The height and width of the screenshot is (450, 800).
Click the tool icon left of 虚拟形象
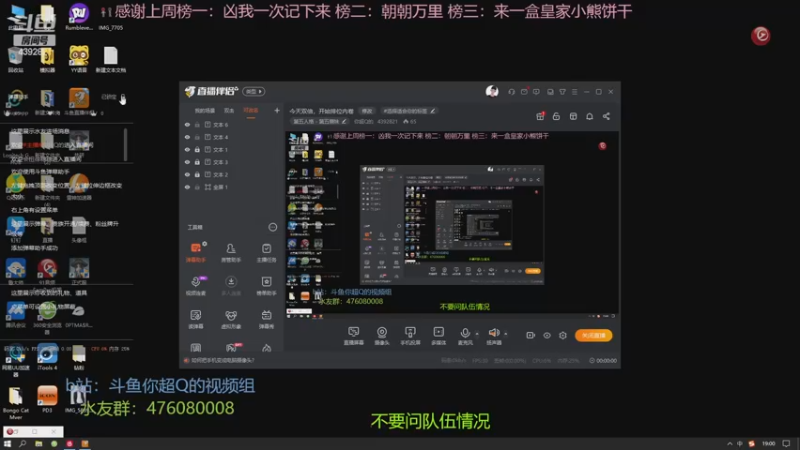tap(195, 319)
